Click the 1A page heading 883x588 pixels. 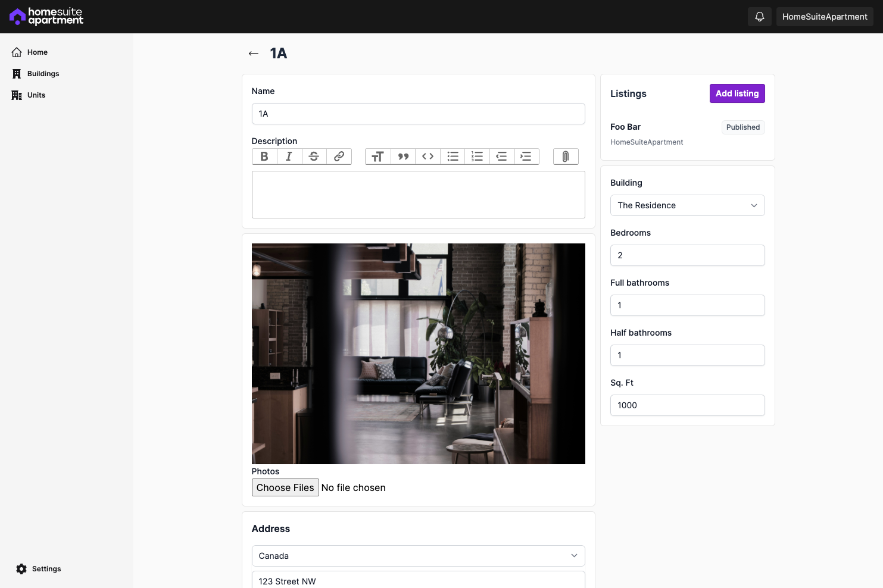point(279,54)
